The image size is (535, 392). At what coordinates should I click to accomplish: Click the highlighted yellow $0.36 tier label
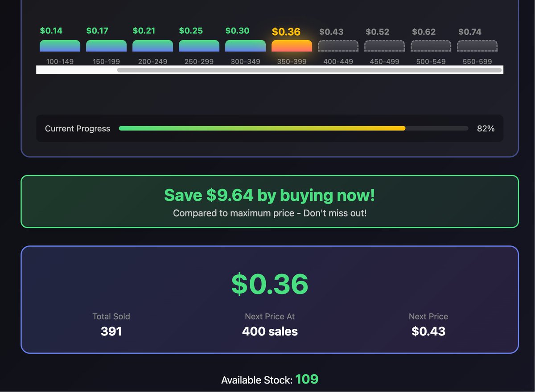pyautogui.click(x=286, y=32)
